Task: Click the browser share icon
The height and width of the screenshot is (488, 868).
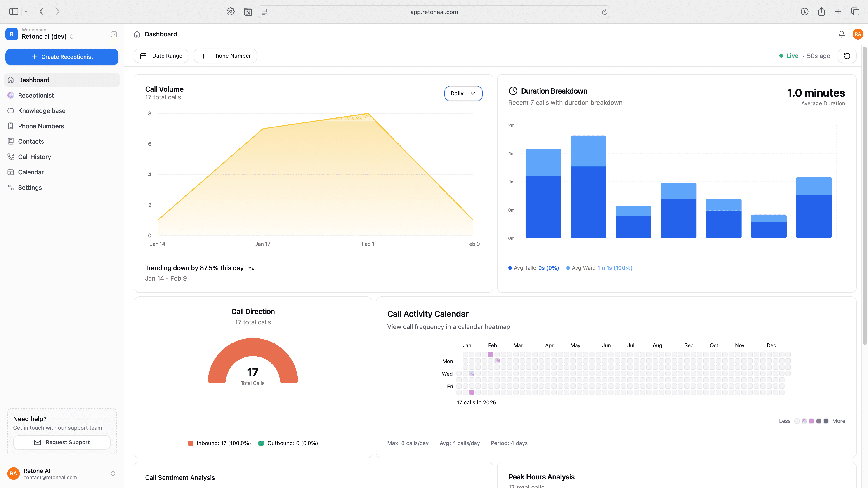Action: coord(821,12)
